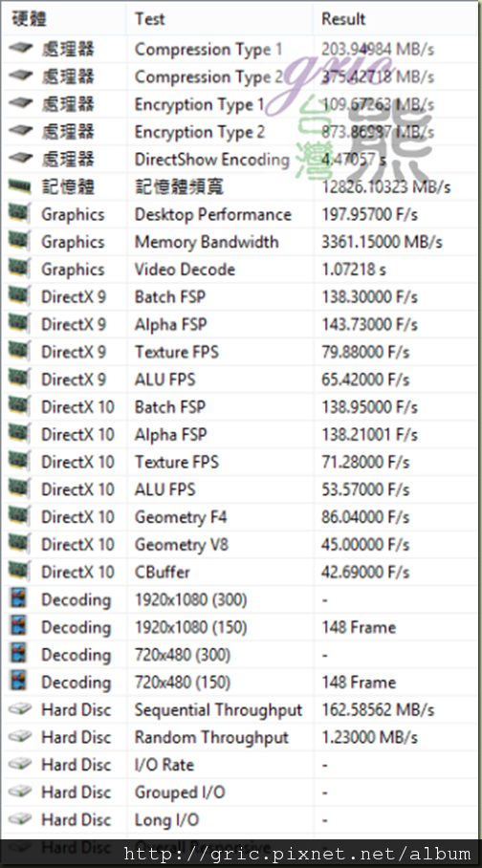The height and width of the screenshot is (868, 482).
Task: Select the Graphics Memory Bandwidth row
Action: pyautogui.click(x=240, y=242)
